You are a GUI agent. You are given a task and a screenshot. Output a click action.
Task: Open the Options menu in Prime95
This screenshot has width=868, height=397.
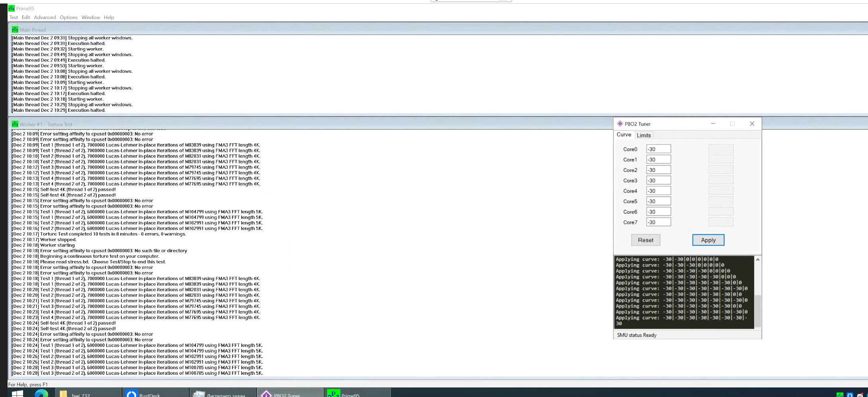(69, 18)
